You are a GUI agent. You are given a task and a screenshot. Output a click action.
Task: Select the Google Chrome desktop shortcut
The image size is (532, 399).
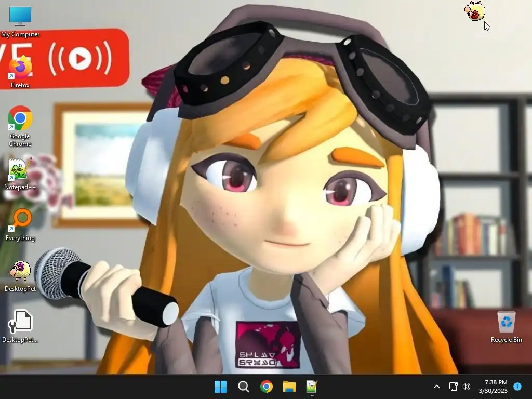(20, 126)
